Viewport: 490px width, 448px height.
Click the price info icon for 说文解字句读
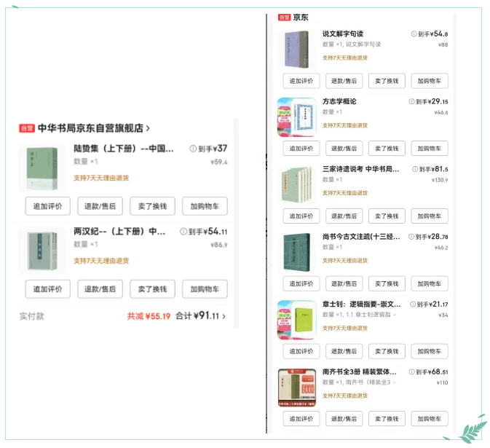[414, 34]
